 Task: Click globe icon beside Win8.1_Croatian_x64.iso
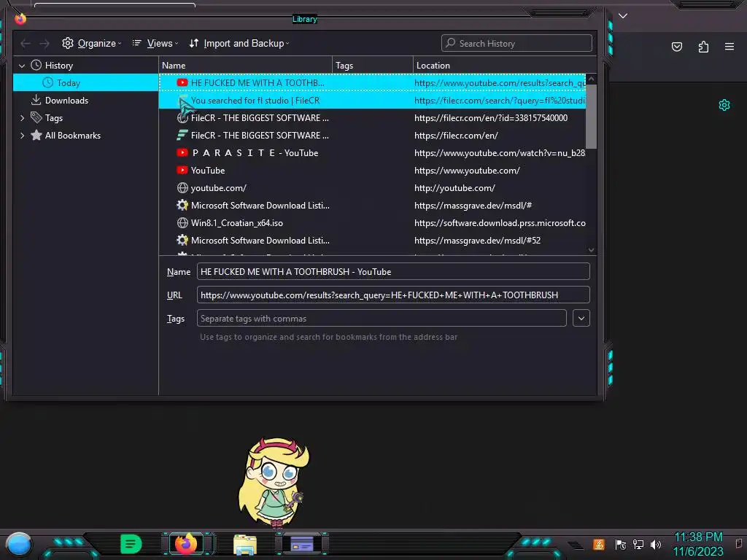pos(182,223)
